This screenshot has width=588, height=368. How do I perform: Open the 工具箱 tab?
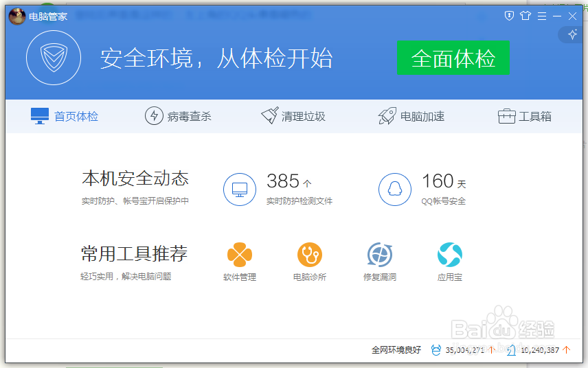(525, 116)
